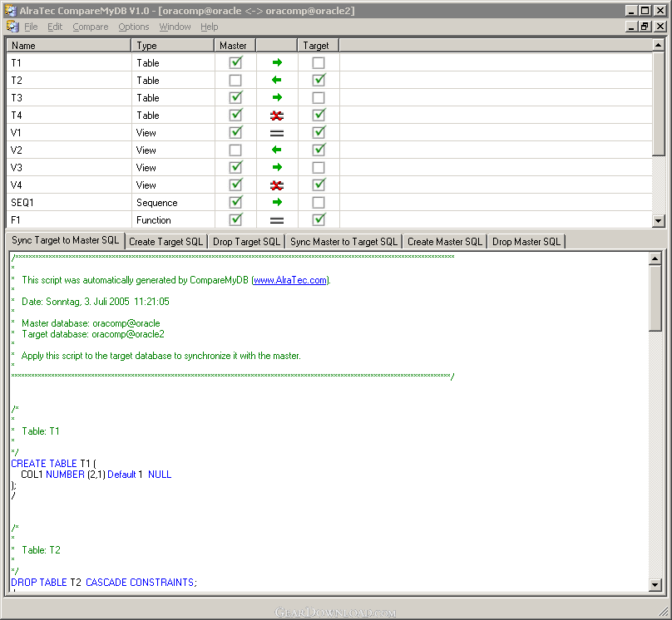This screenshot has height=620, width=672.
Task: Switch to Drop Master SQL tab
Action: (x=526, y=242)
